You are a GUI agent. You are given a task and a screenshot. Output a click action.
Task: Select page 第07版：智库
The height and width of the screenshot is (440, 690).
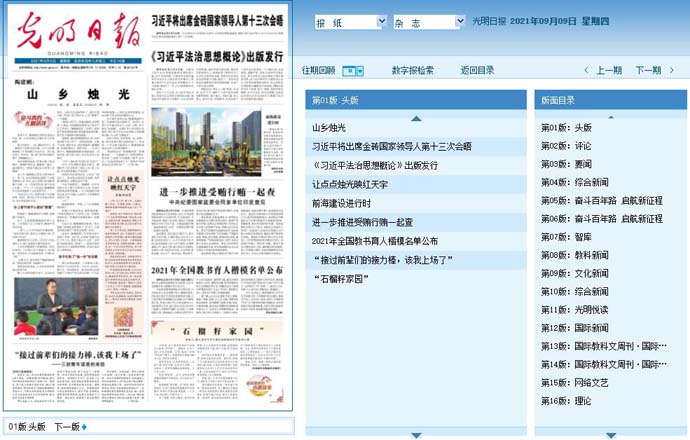[566, 237]
